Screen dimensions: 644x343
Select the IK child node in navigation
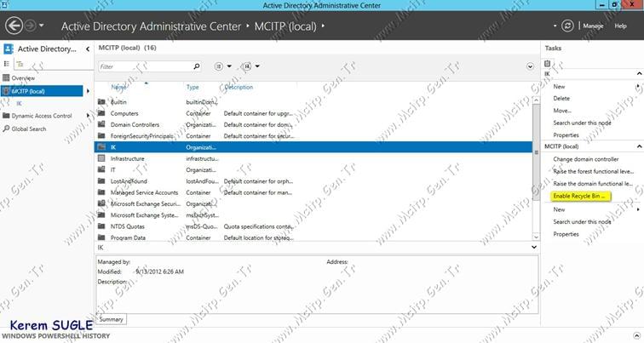pos(19,103)
